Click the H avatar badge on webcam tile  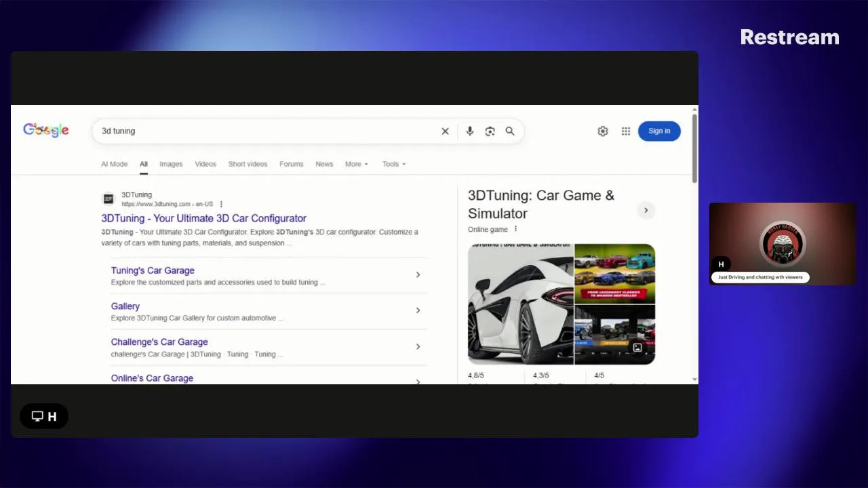(x=721, y=264)
